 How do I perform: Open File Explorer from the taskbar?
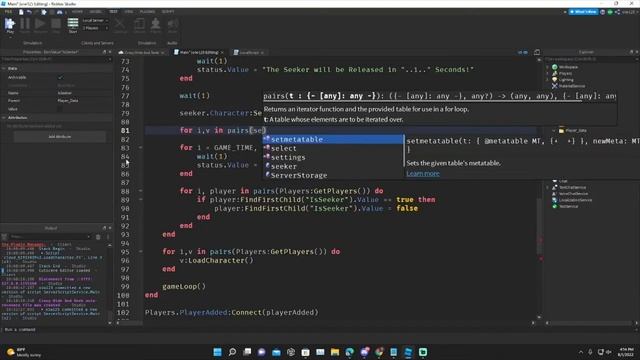point(335,352)
